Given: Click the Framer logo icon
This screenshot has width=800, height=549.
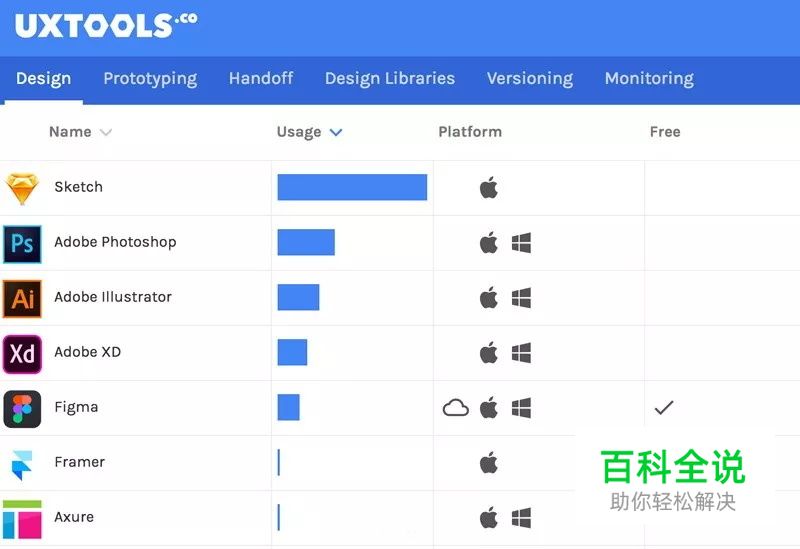Looking at the screenshot, I should tap(21, 464).
